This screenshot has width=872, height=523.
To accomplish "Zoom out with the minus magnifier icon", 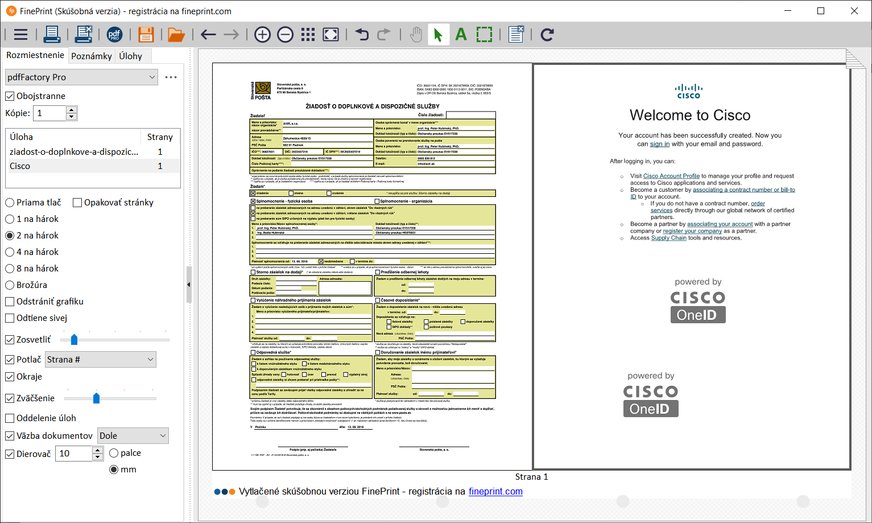I will coord(285,34).
